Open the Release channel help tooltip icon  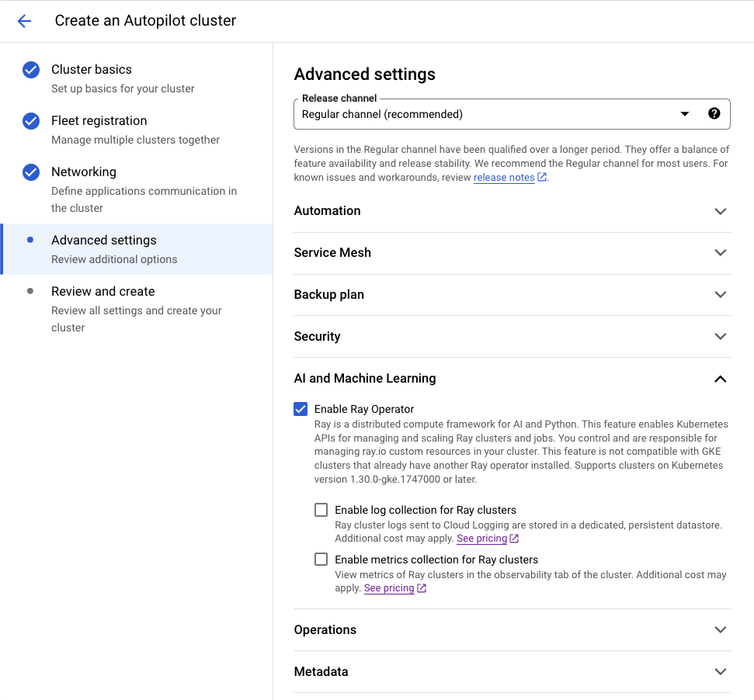714,113
